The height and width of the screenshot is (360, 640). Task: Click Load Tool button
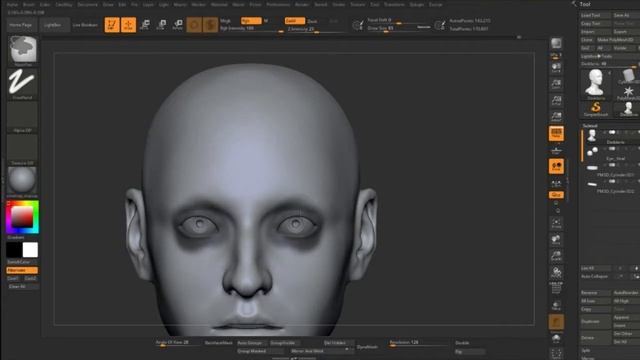(596, 15)
